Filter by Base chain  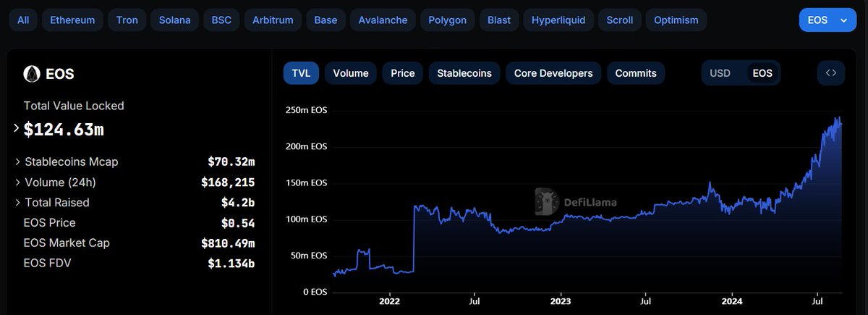325,20
